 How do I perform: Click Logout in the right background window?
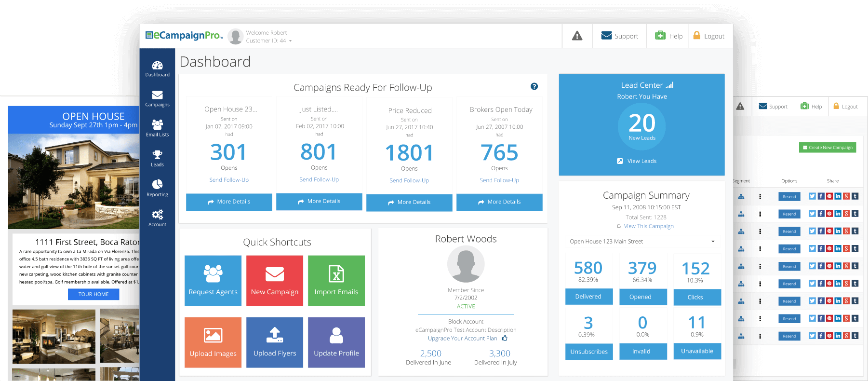pos(845,106)
